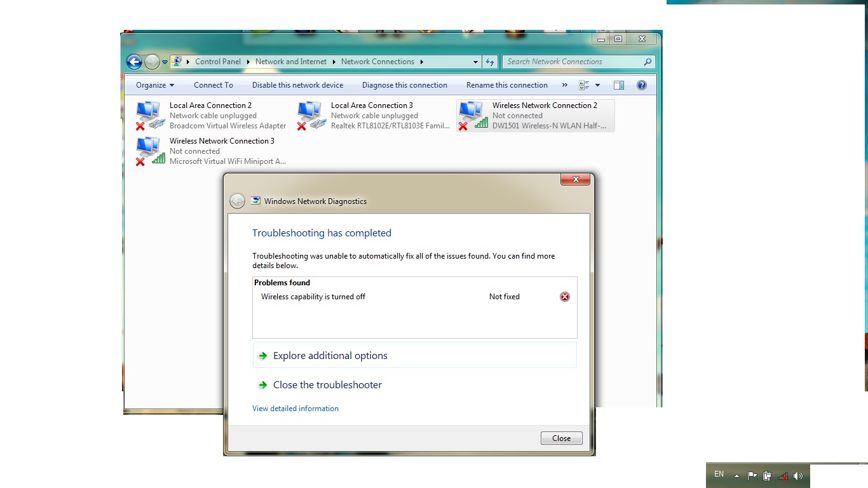This screenshot has height=488, width=868.
Task: Click Explore additional options
Action: pyautogui.click(x=330, y=356)
